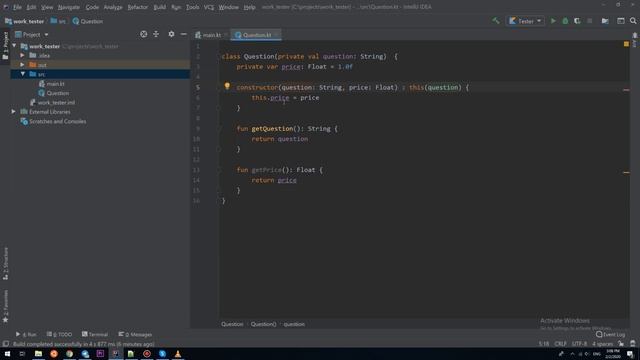Open the Project panel settings gear
Viewport: 640px width, 360px height.
click(x=171, y=34)
